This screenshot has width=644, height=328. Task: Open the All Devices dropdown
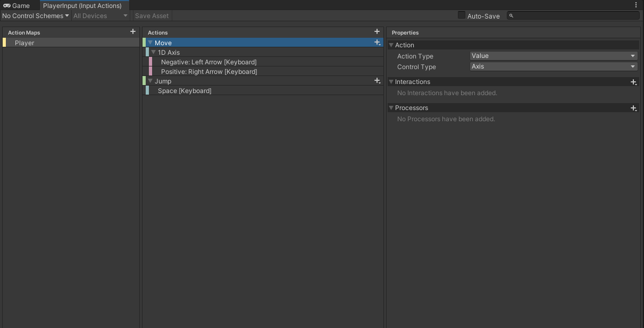pos(101,16)
